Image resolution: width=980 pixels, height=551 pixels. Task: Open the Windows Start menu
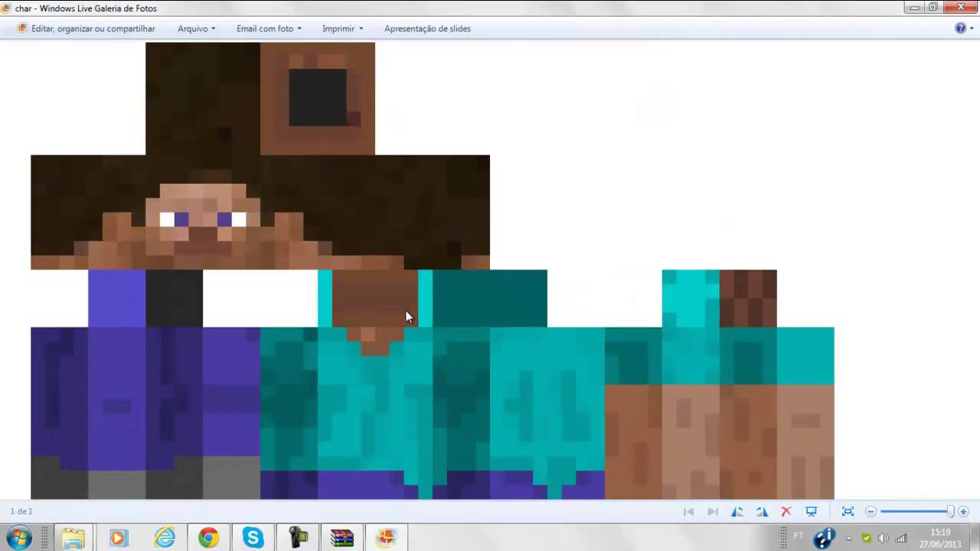[x=18, y=538]
